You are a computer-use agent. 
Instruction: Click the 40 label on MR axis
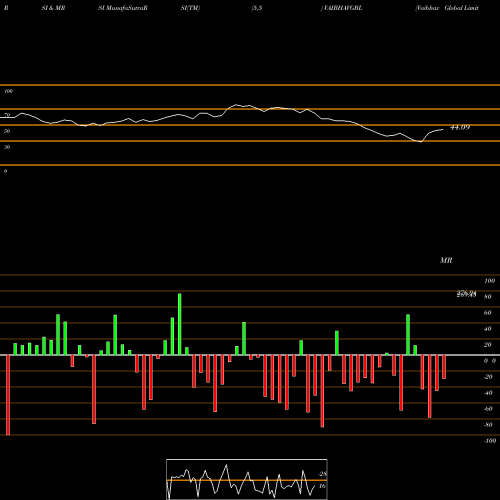click(488, 329)
